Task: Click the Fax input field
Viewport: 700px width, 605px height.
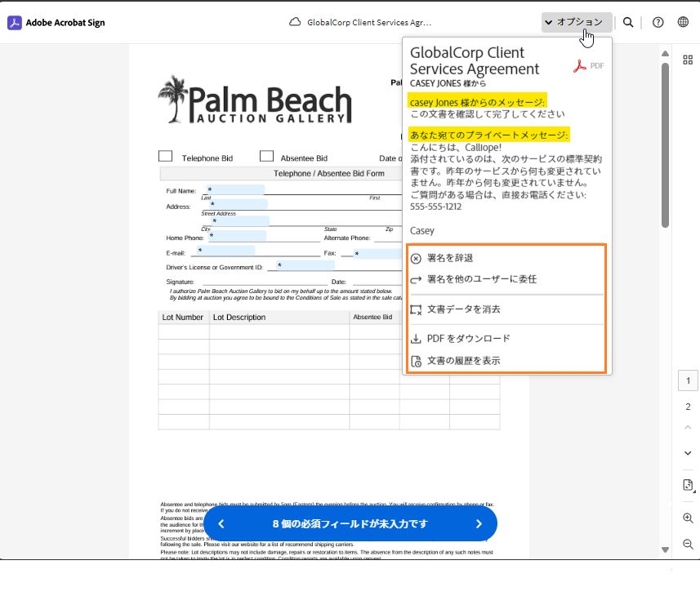Action: tap(377, 254)
